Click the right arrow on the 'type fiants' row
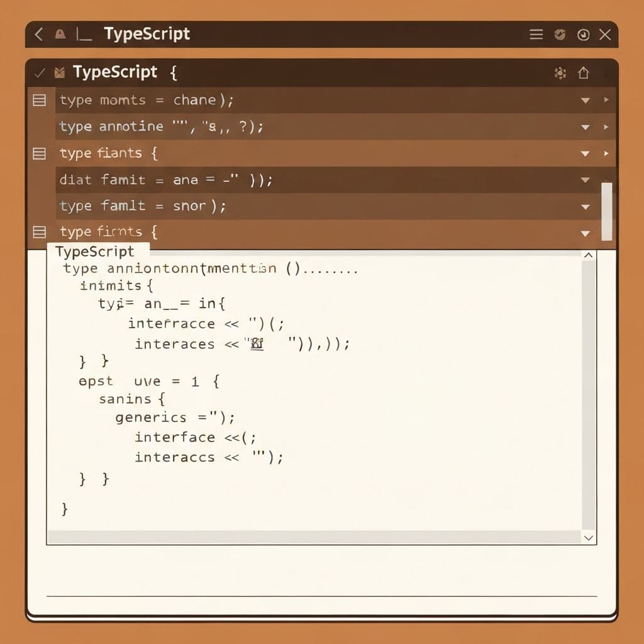This screenshot has height=644, width=644. click(x=605, y=153)
